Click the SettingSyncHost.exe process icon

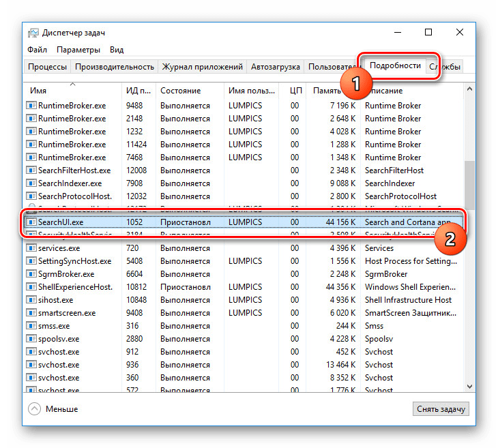(31, 261)
